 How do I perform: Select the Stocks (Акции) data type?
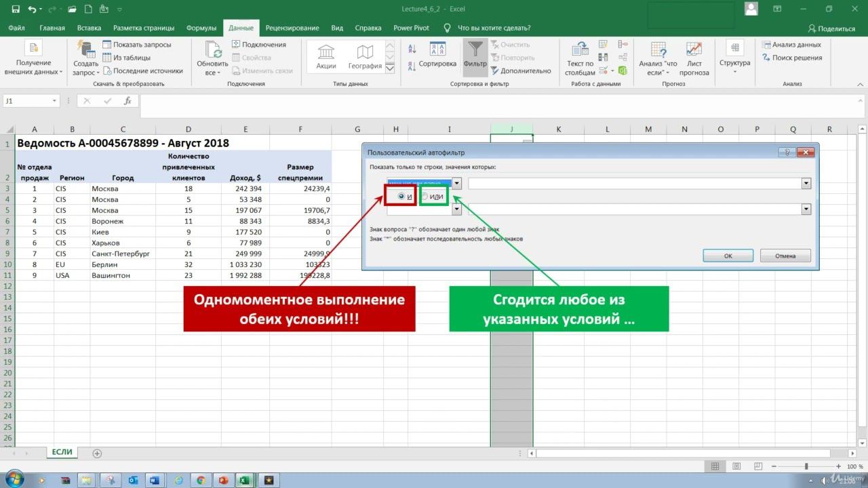pos(326,56)
